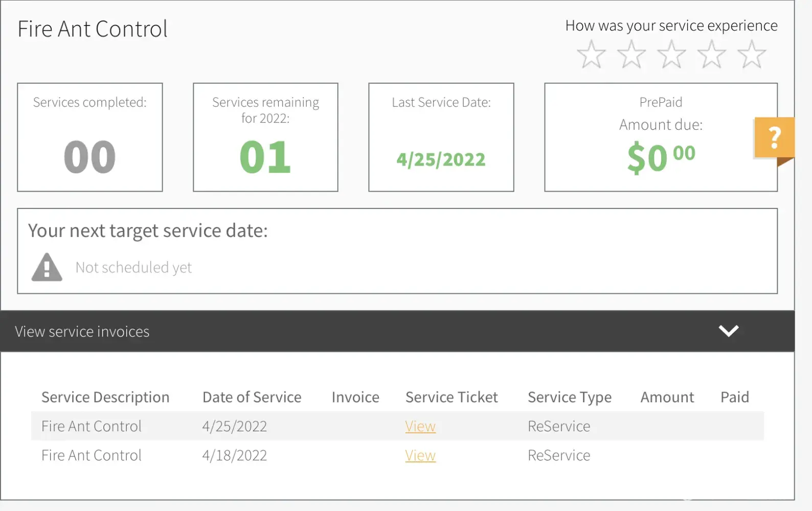
Task: View service ticket for 4/25/2022
Action: coord(420,426)
